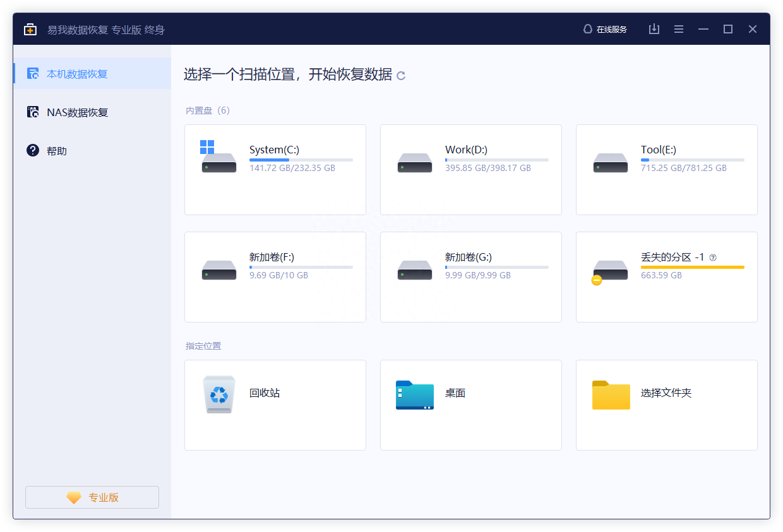This screenshot has width=783, height=532.
Task: Open the download/export icon in the title bar
Action: coord(654,29)
